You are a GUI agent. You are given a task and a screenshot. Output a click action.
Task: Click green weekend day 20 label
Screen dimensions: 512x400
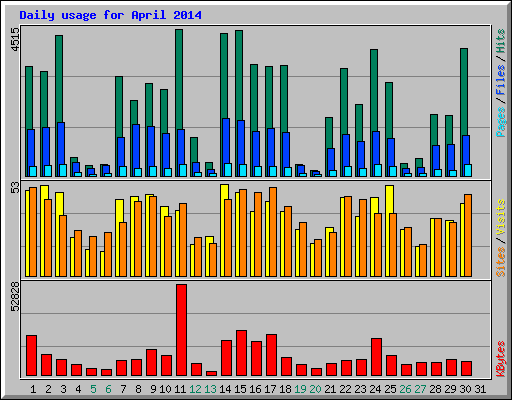(x=315, y=389)
